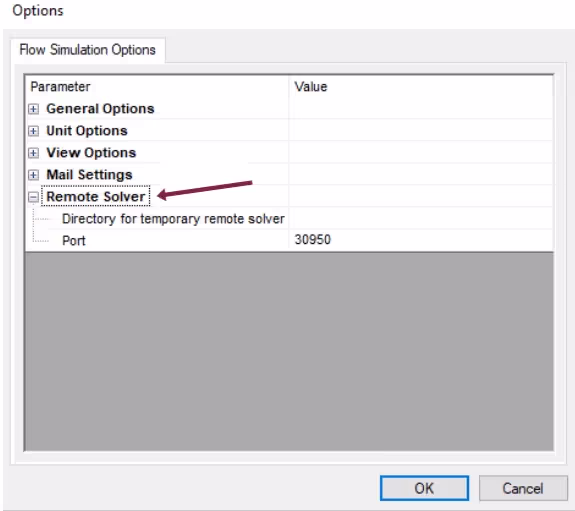This screenshot has height=511, width=575.
Task: Click the Cancel button
Action: pos(523,488)
